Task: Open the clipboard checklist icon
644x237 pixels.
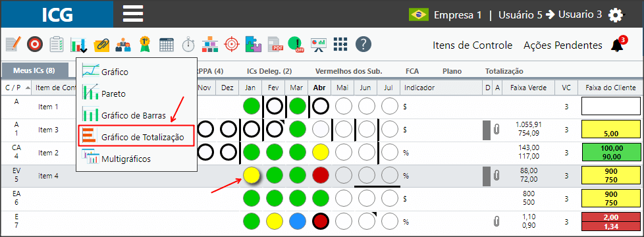Action: (x=57, y=44)
